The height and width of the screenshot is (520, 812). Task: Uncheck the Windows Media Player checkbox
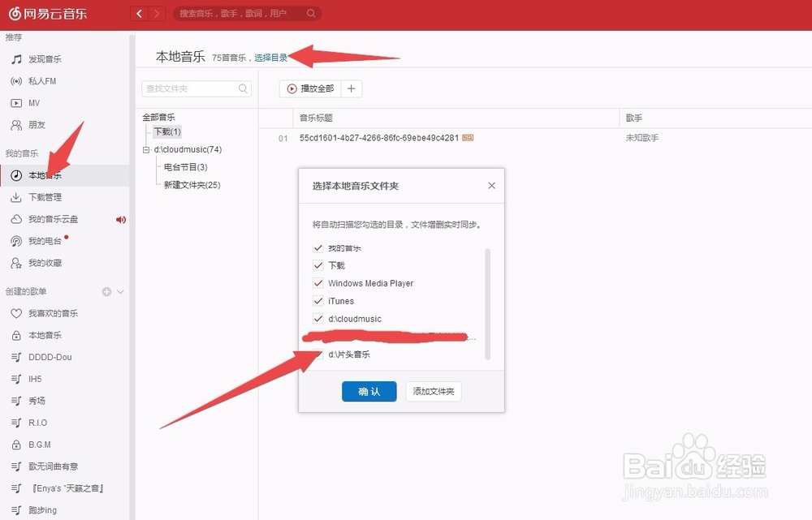pyautogui.click(x=319, y=283)
